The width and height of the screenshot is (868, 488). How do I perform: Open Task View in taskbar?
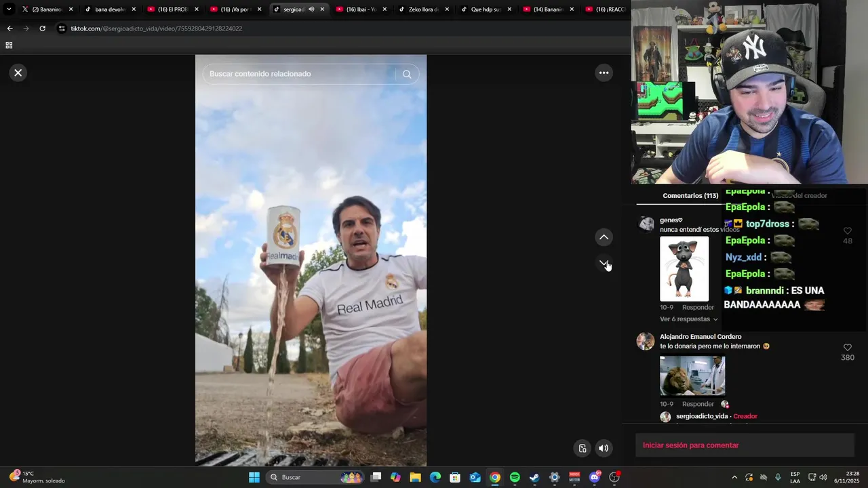tap(376, 477)
